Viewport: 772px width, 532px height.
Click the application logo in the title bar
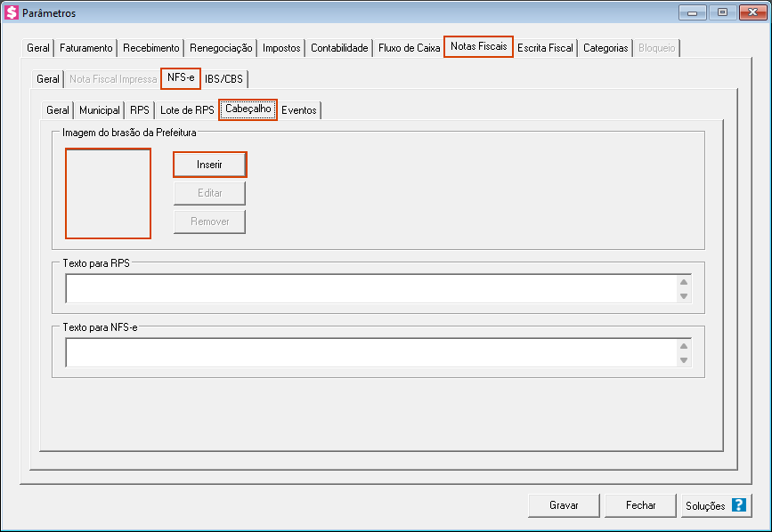[x=12, y=13]
